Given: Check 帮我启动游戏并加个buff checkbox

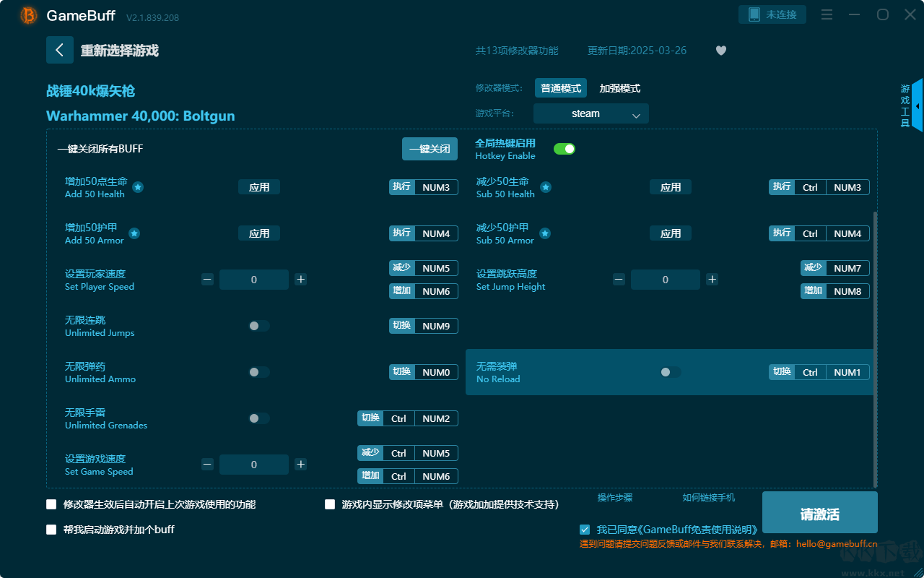Looking at the screenshot, I should click(51, 530).
